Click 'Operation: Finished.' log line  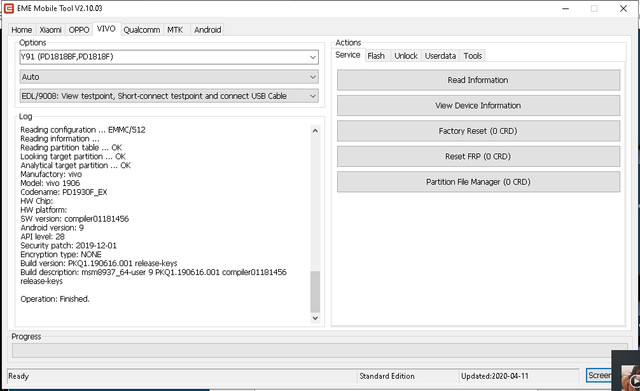[55, 299]
